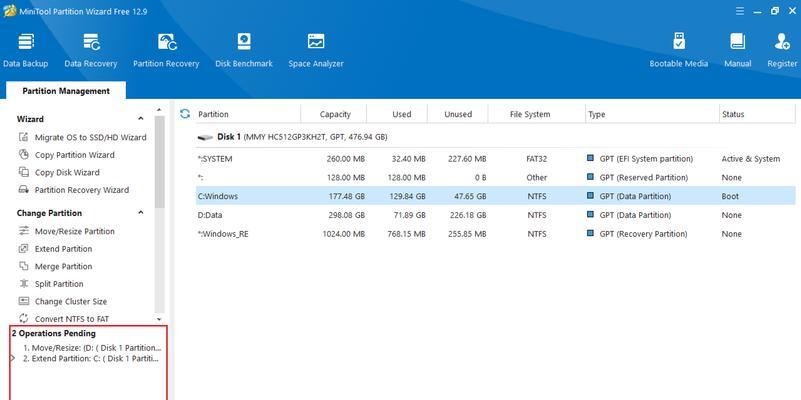The width and height of the screenshot is (801, 400).
Task: Switch to the Partition Management tab
Action: click(66, 91)
